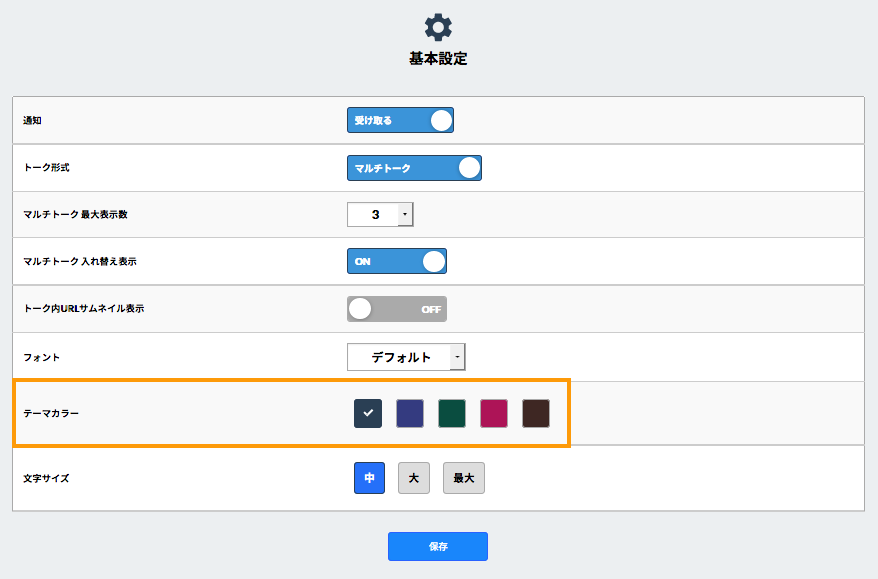Set 文字サイズ to 大
The image size is (878, 579).
(x=413, y=478)
